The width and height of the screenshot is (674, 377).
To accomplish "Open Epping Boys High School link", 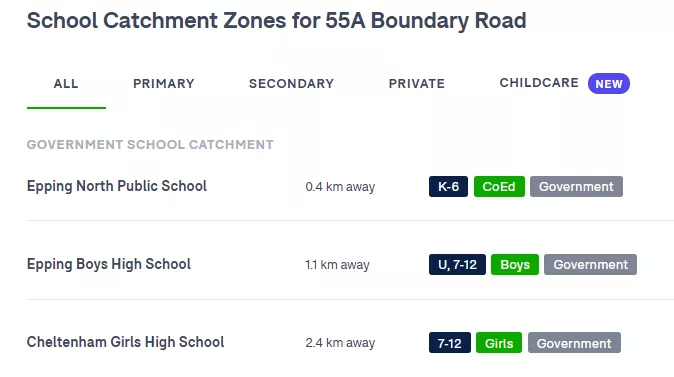I will (x=109, y=264).
